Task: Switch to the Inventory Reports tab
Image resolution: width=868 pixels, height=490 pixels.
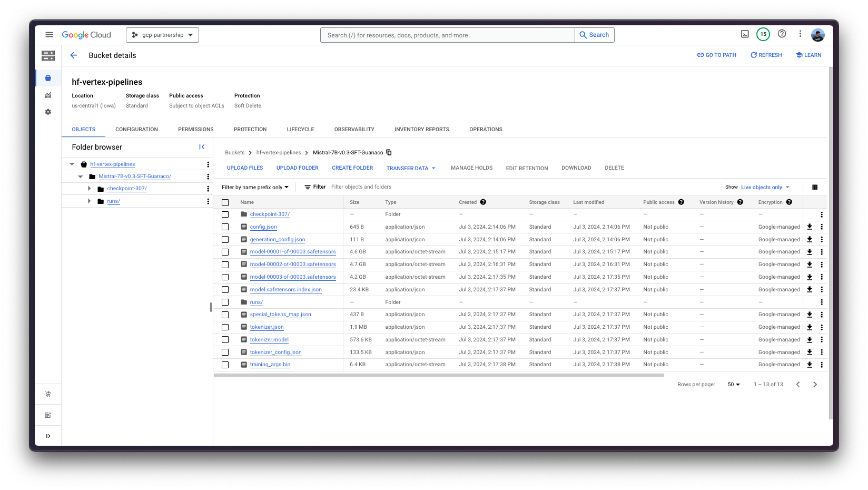Action: (422, 130)
